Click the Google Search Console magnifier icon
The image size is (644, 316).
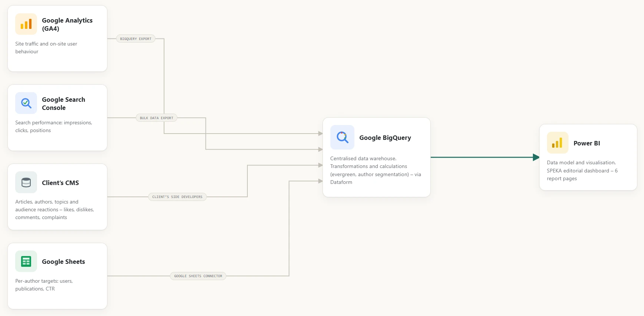(x=26, y=103)
